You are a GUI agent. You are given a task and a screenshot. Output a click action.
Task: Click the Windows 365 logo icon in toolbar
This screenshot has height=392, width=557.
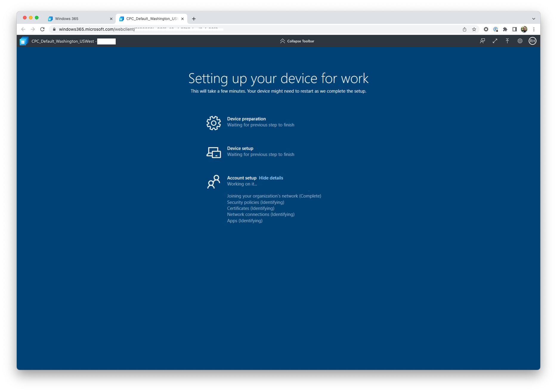(24, 41)
